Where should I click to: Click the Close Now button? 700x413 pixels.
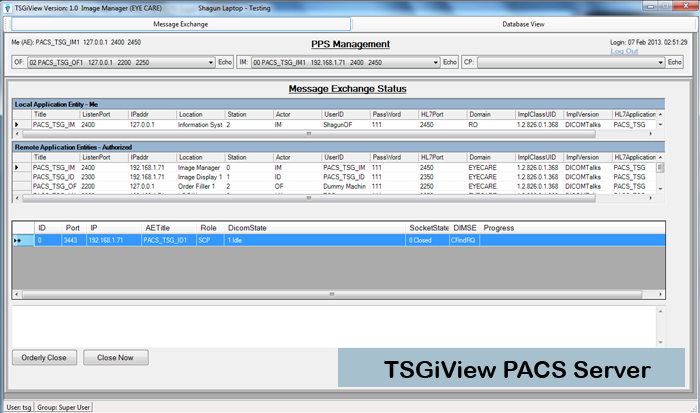tap(116, 358)
